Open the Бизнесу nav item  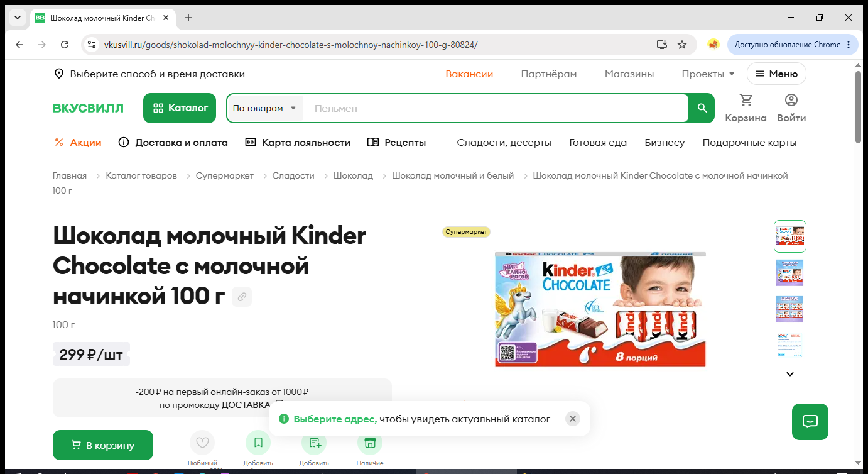(x=665, y=142)
